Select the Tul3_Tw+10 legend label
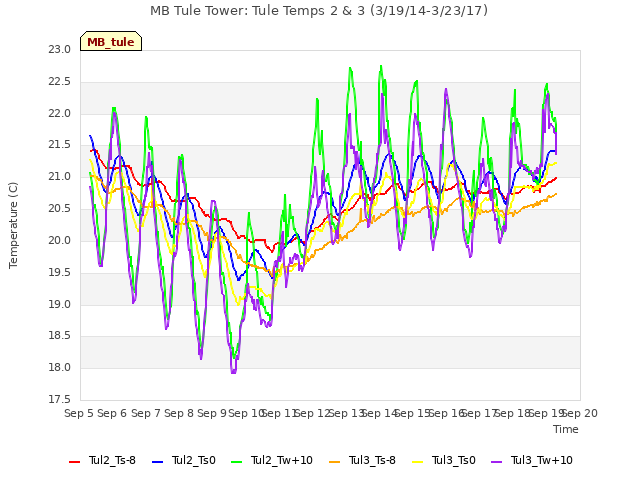The image size is (640, 480). (x=542, y=460)
